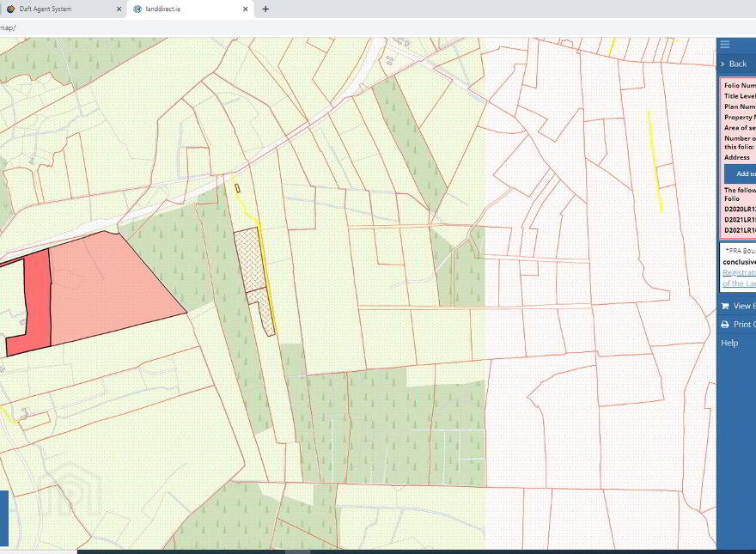Switch to the Daft Agent System tab

click(64, 9)
